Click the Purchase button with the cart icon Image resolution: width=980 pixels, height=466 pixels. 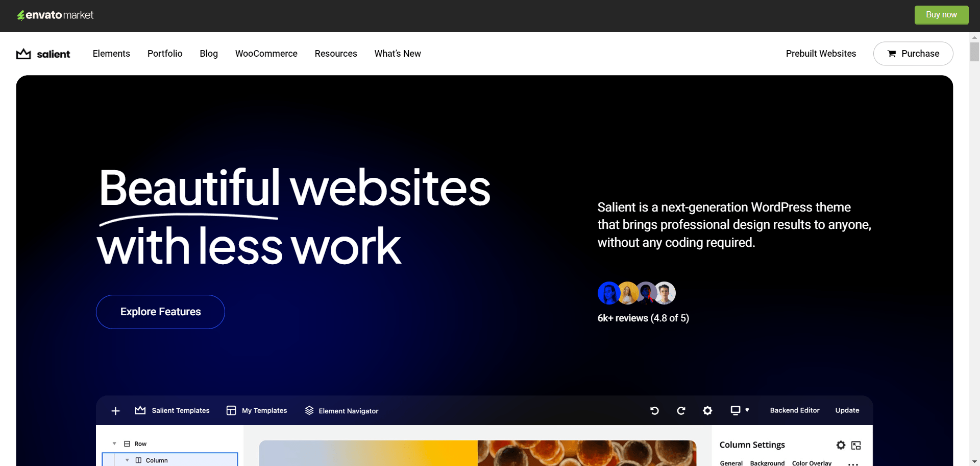pos(913,54)
